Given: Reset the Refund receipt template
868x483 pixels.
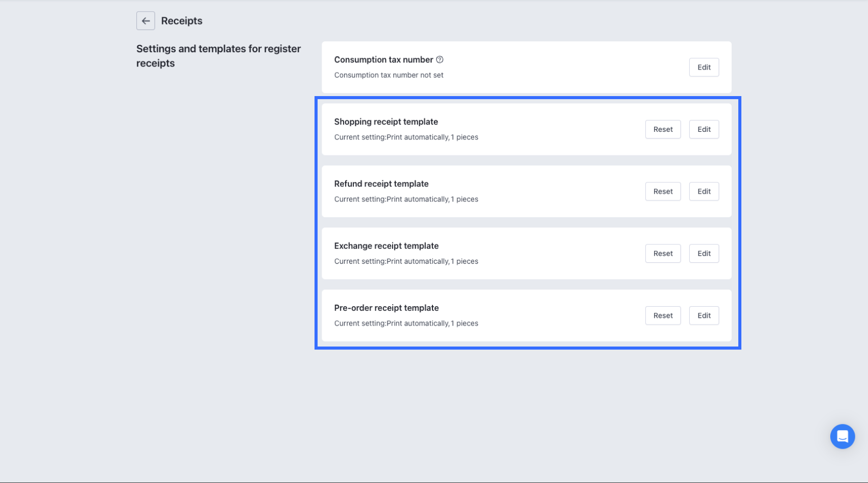Looking at the screenshot, I should click(663, 192).
